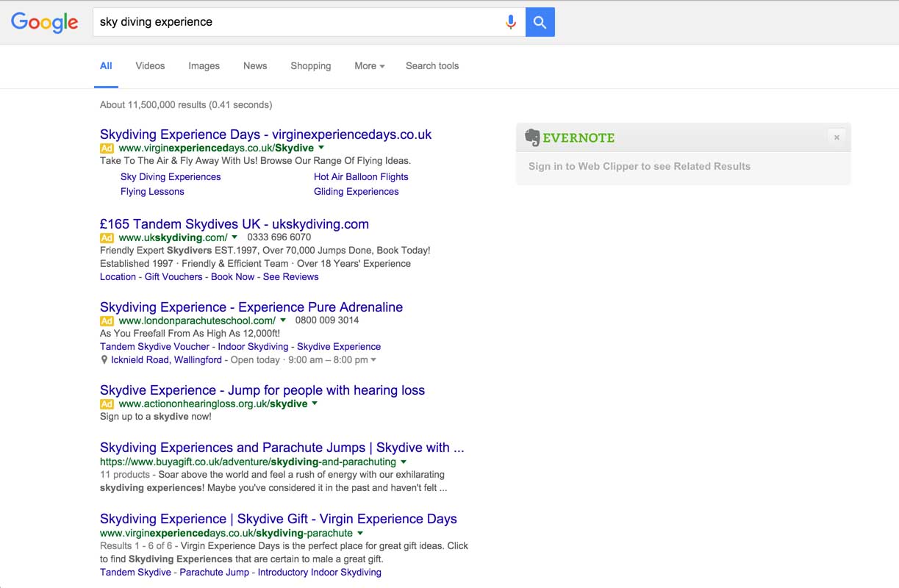Viewport: 899px width, 588px height.
Task: Click the Ad badge for londonparachuteschool.com
Action: pos(107,321)
